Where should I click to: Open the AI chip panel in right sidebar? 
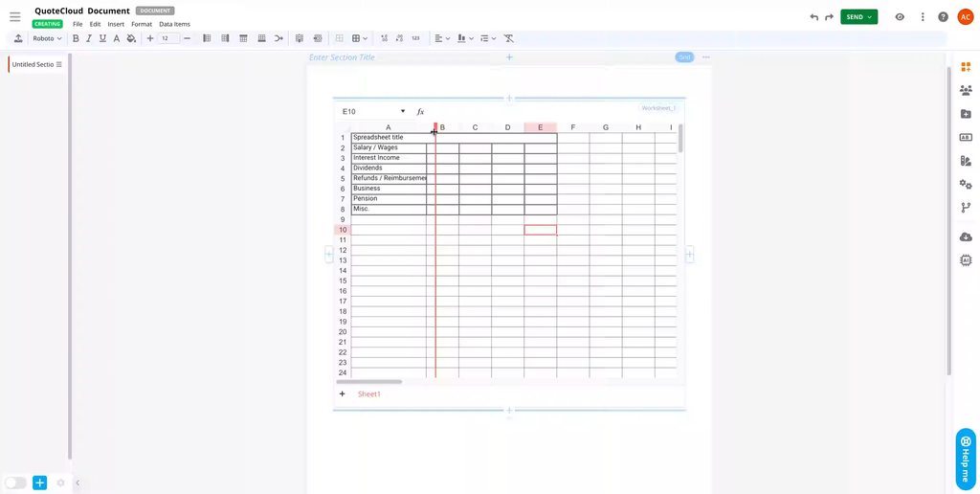point(966,260)
